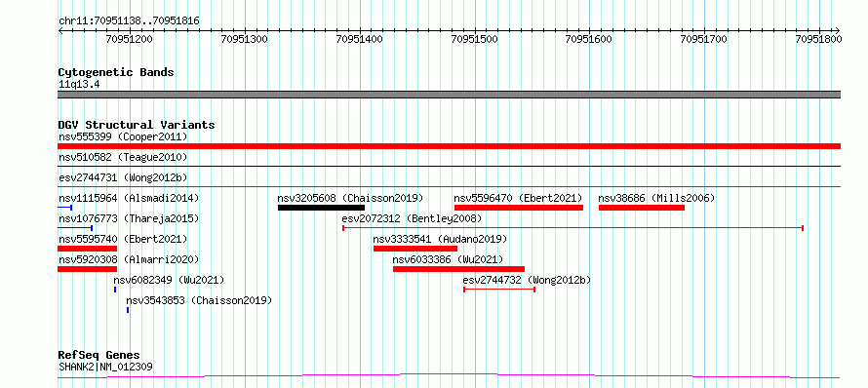
Task: Select the red nsv6033386 variant bar
Action: tap(459, 269)
